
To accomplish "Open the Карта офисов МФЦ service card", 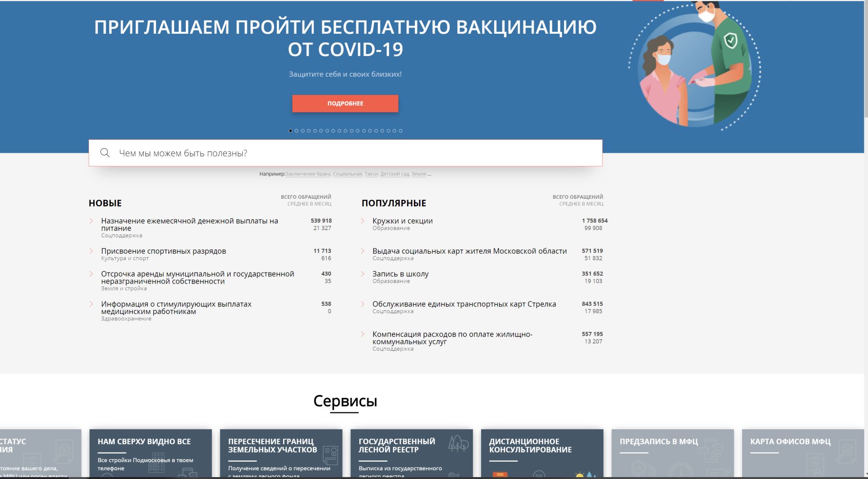I will tap(802, 452).
